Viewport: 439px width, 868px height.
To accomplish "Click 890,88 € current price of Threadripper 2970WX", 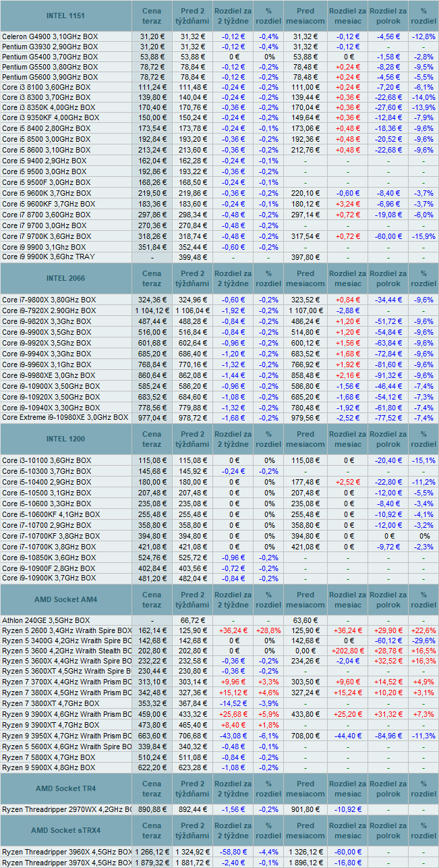I will coord(152,809).
